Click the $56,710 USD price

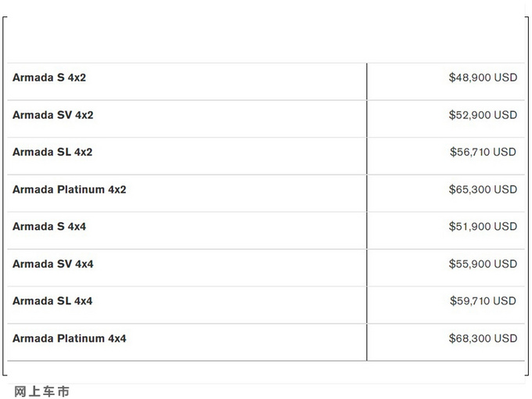tap(483, 153)
